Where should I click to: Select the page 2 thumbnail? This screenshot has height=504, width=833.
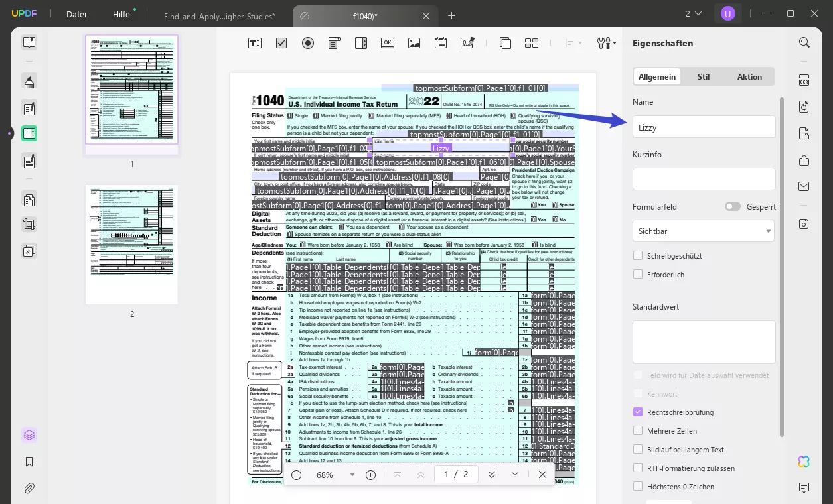pyautogui.click(x=131, y=244)
